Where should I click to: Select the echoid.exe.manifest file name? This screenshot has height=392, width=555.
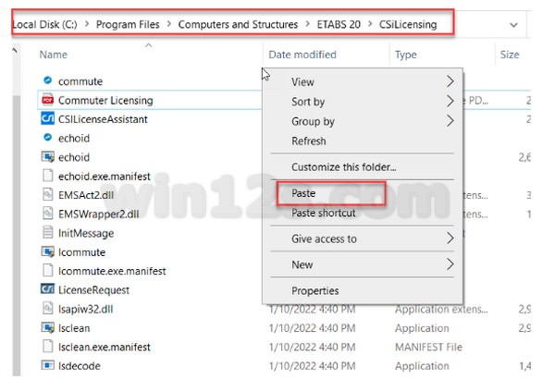[104, 176]
